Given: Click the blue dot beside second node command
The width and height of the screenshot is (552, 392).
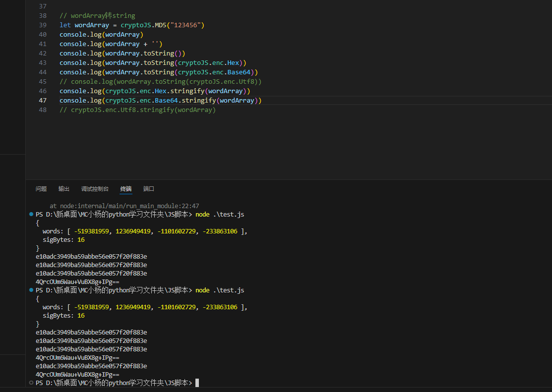Looking at the screenshot, I should [32, 290].
